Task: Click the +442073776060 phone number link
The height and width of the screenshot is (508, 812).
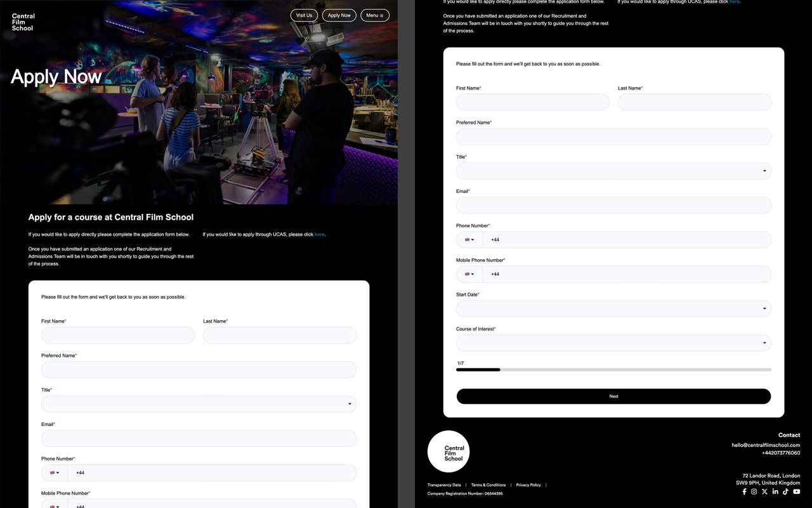Action: click(x=781, y=453)
